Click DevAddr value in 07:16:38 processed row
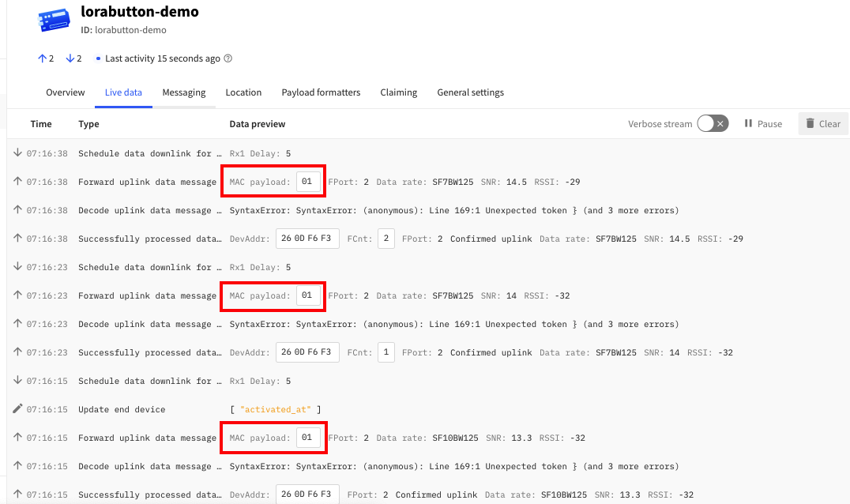The height and width of the screenshot is (504, 850). [307, 239]
